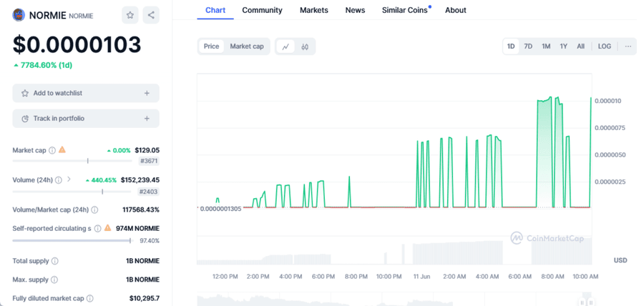Toggle chart to Price view
This screenshot has width=644, height=306.
tap(211, 46)
